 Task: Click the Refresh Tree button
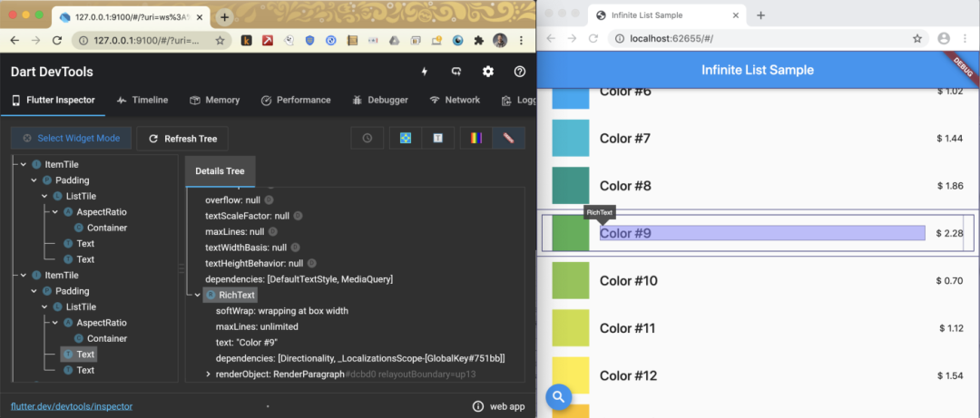[182, 138]
